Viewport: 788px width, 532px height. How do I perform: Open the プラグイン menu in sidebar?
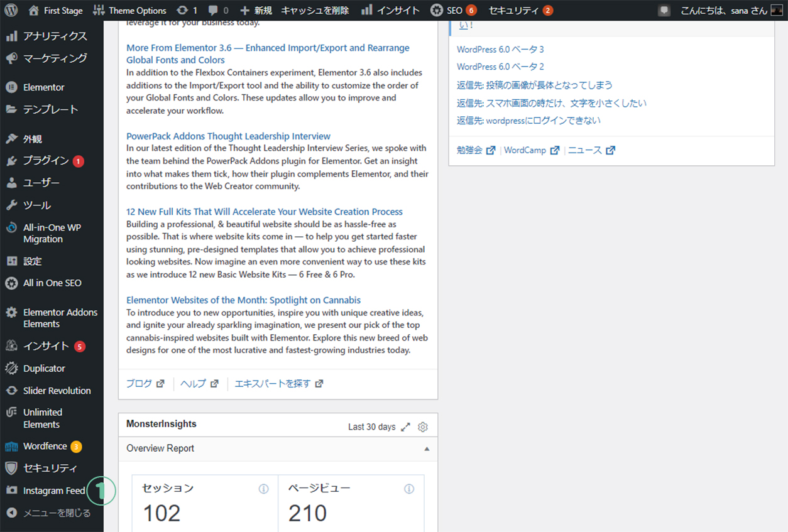(x=46, y=161)
